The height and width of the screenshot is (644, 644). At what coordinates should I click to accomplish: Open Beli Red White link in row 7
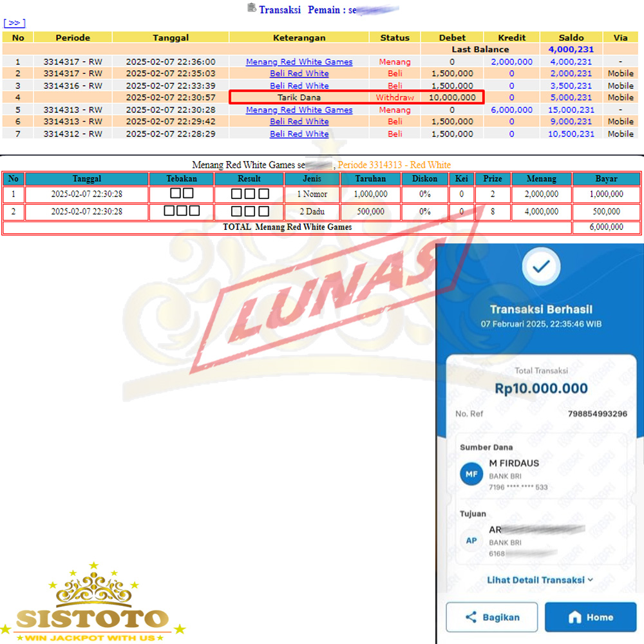coord(299,134)
